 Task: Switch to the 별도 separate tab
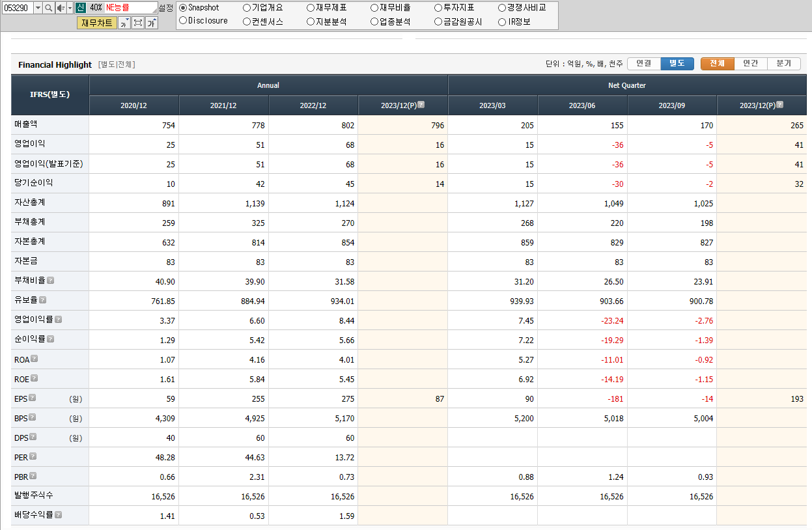pyautogui.click(x=677, y=63)
